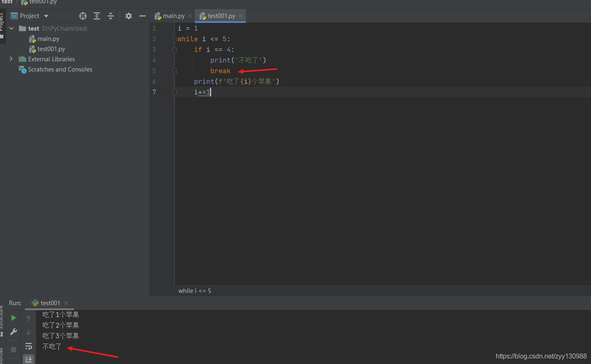Viewport: 591px width, 364px height.
Task: Open the Structure tool window side tab
Action: click(2, 321)
